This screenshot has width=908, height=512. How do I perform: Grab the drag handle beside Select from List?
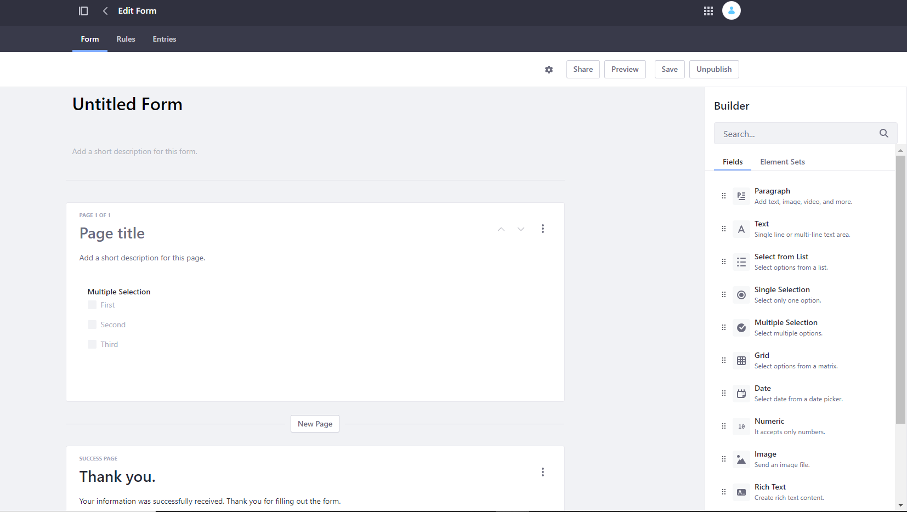tap(723, 262)
